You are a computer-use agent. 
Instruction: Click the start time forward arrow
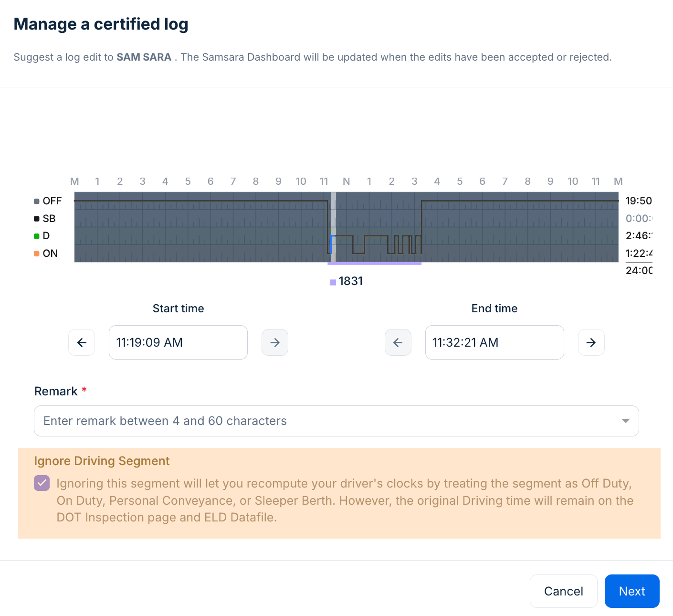[x=275, y=342]
